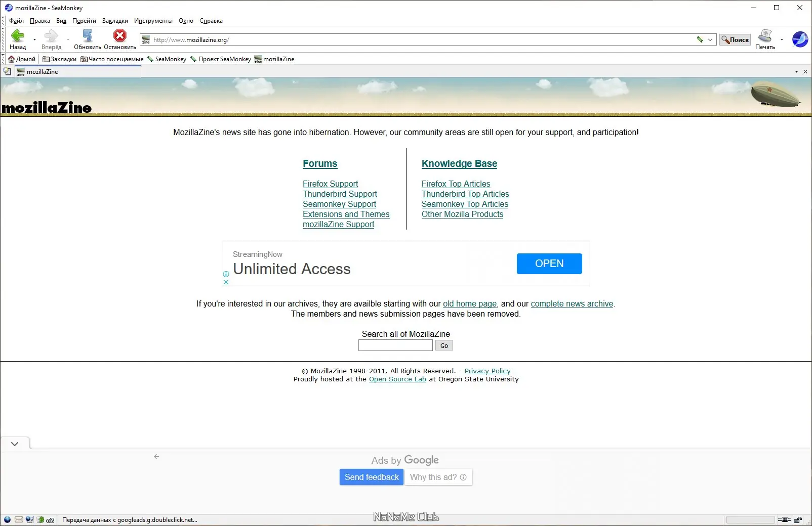Open the forward history dropdown arrow
This screenshot has width=812, height=526.
point(68,39)
